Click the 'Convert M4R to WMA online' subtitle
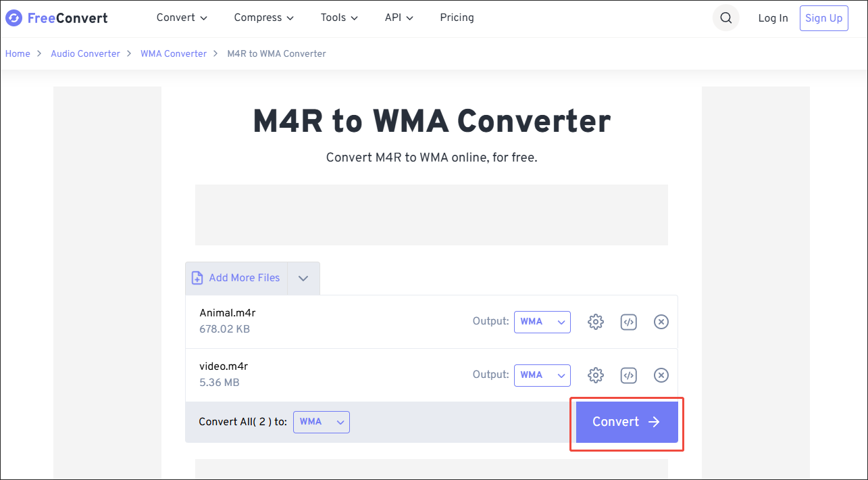Screen dimensions: 868x480 pyautogui.click(x=432, y=158)
